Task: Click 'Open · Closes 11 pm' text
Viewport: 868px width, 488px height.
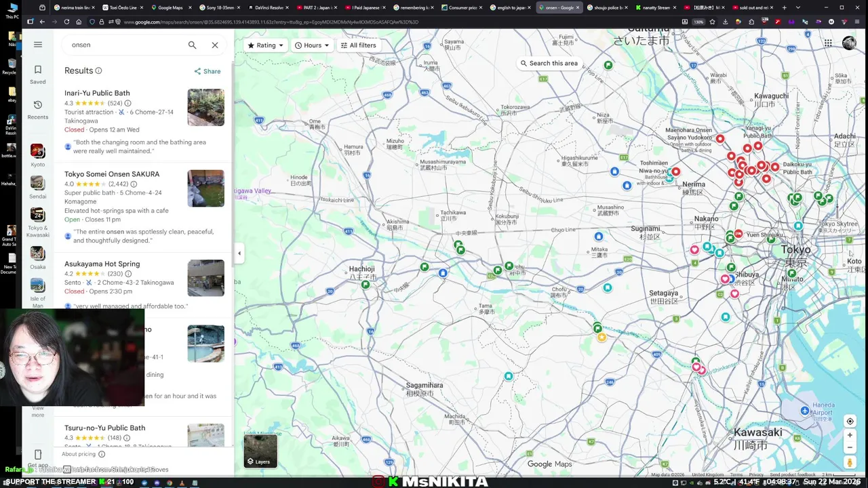Action: click(92, 220)
